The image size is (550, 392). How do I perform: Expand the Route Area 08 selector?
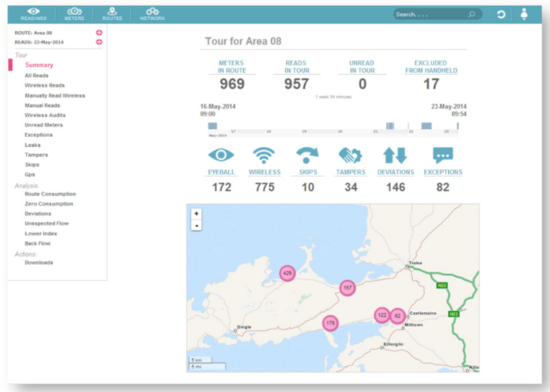(99, 32)
